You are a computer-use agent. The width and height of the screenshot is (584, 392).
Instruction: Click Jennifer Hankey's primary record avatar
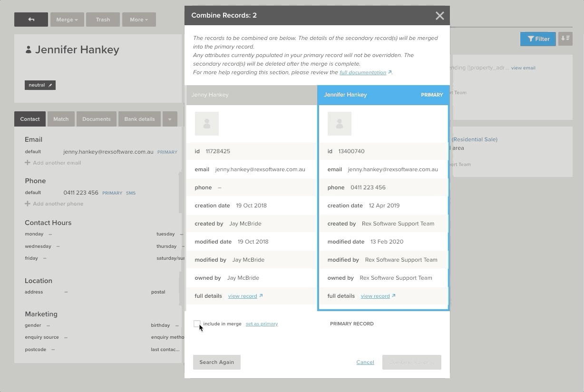point(339,124)
